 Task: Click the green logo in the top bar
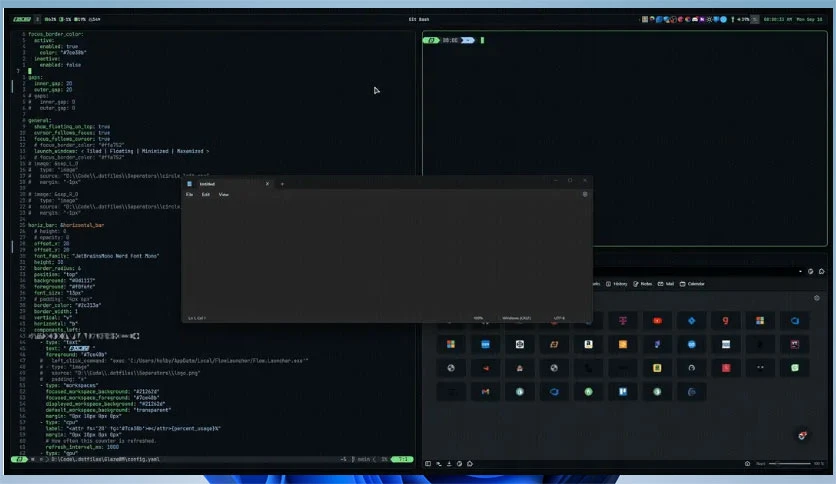(x=22, y=19)
